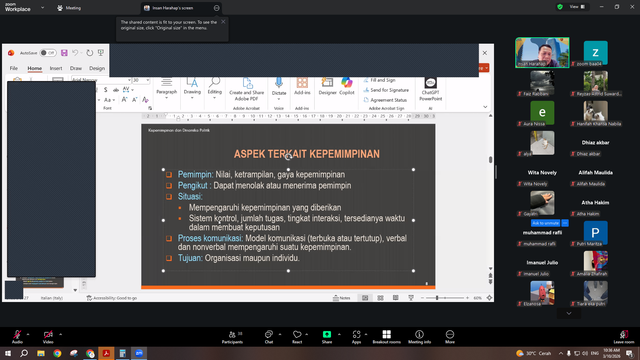Click the Leave room button

click(624, 337)
